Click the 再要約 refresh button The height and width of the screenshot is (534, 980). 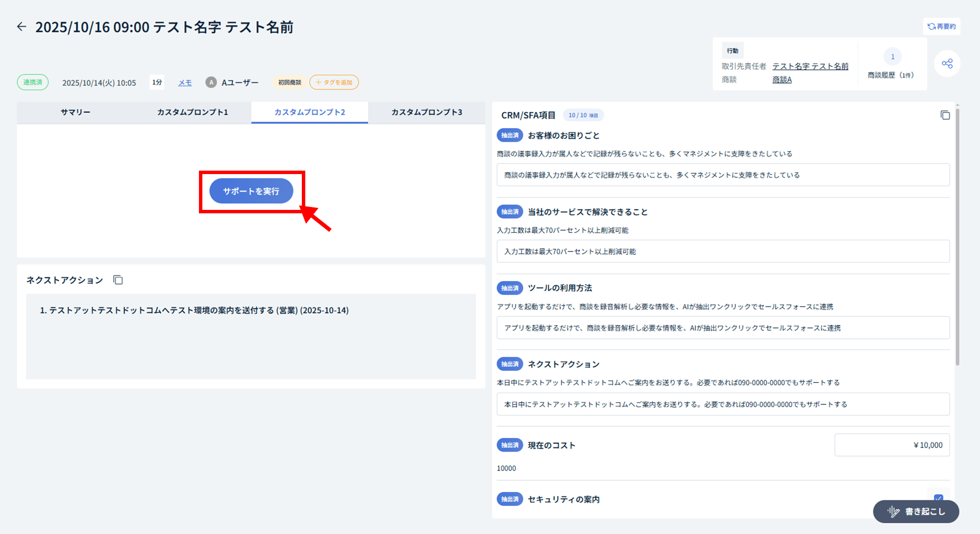(x=941, y=26)
